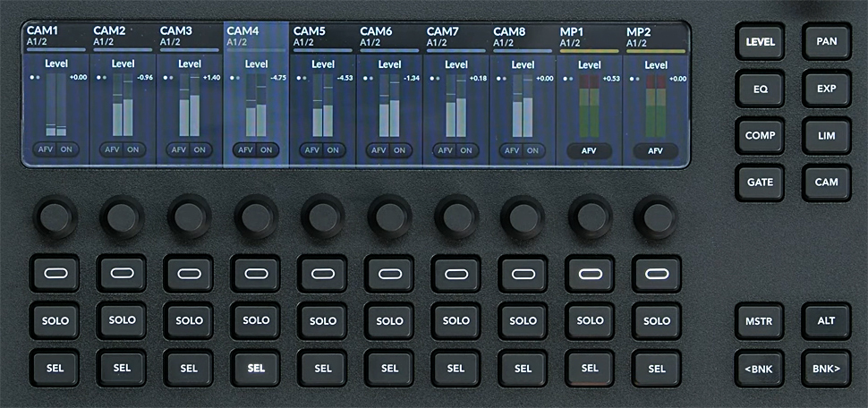Tap the oval on/mute button for CAM8
Image resolution: width=868 pixels, height=408 pixels.
coord(523,274)
